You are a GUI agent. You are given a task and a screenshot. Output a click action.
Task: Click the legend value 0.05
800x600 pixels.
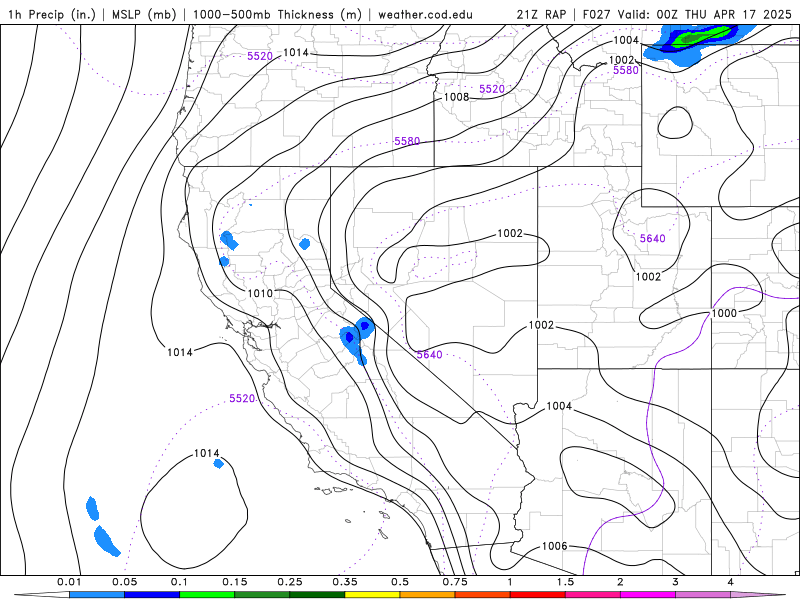click(x=124, y=582)
